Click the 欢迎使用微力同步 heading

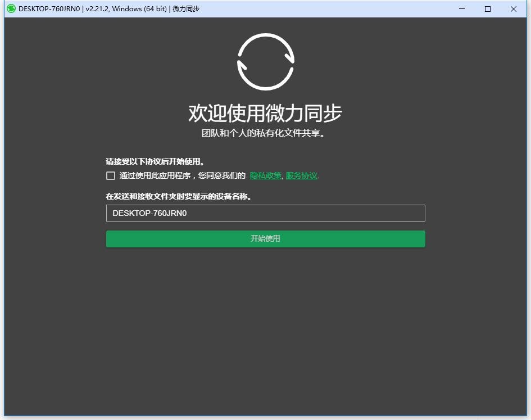[x=265, y=113]
